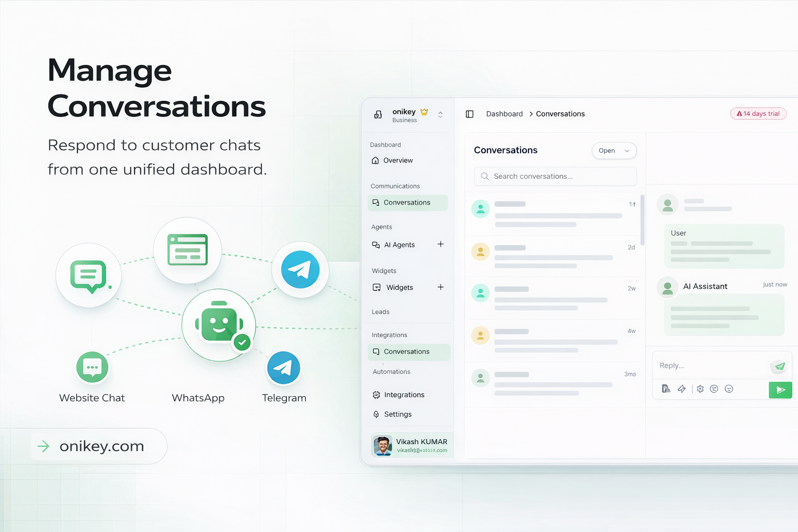This screenshot has width=798, height=532.
Task: Focus the Search conversations field
Action: click(555, 176)
